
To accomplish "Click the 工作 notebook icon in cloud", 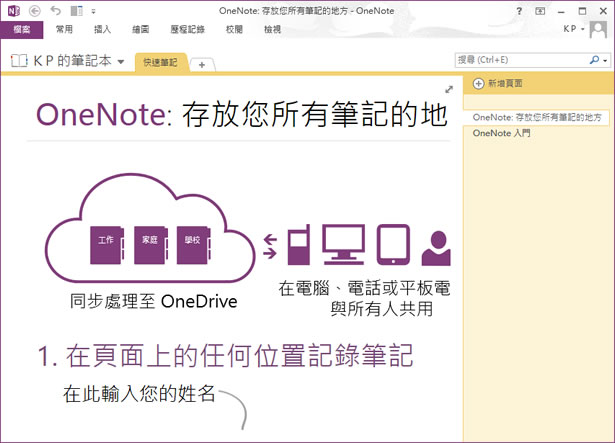I will coord(107,245).
